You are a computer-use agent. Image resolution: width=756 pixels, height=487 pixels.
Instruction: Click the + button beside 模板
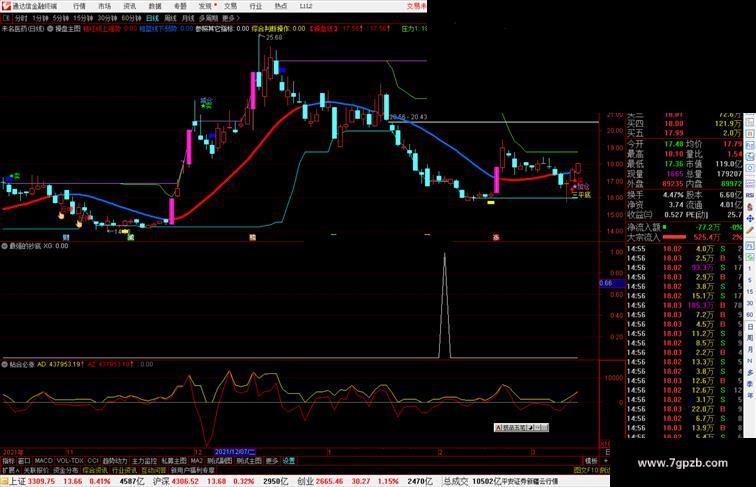(606, 461)
